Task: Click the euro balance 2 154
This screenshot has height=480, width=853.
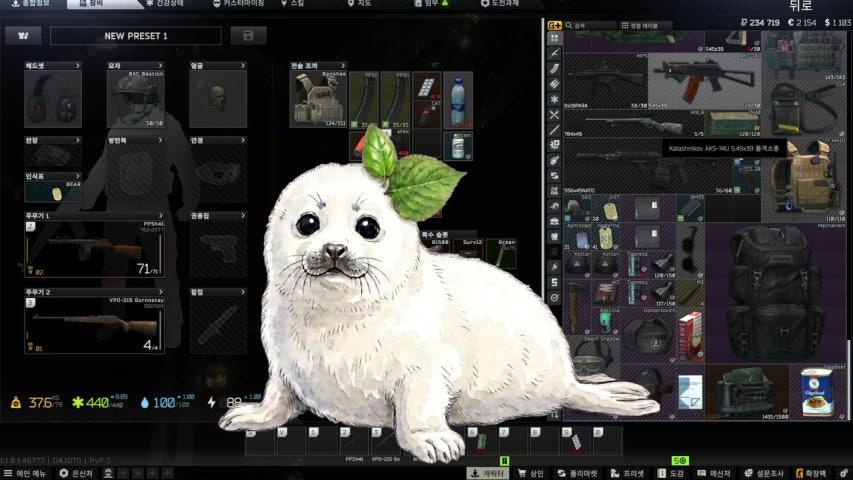Action: point(802,22)
